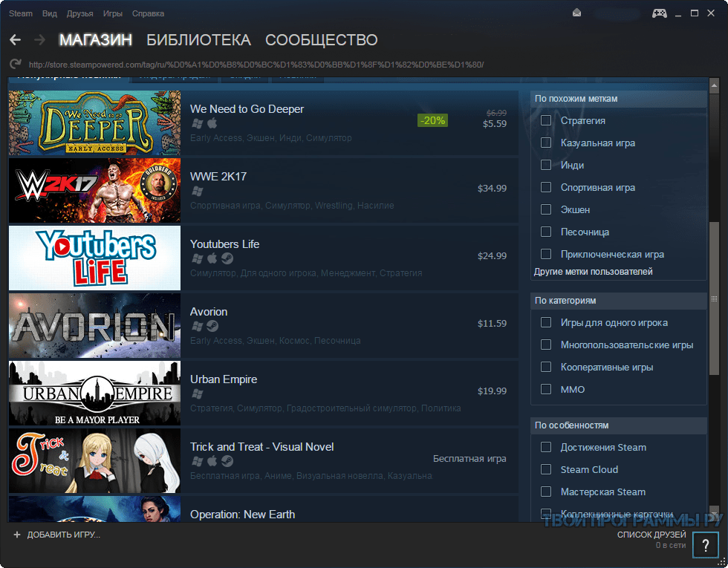Click the forward navigation arrow
728x568 pixels.
pos(40,40)
